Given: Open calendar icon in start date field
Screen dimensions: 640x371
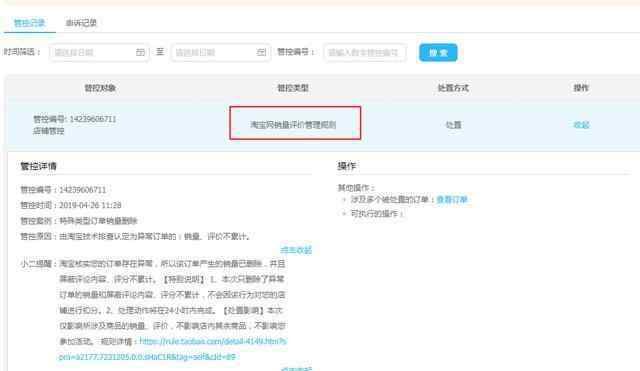Looking at the screenshot, I should tap(140, 52).
